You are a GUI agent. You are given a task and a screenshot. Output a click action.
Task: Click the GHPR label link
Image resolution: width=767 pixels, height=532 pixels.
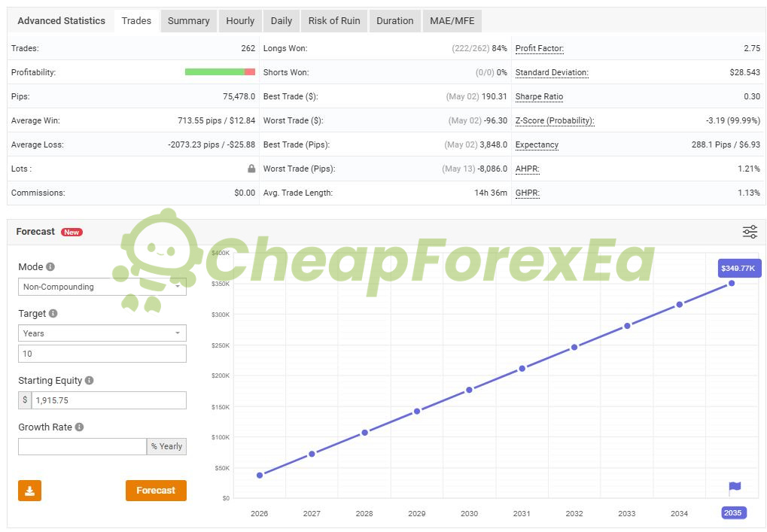click(x=528, y=193)
